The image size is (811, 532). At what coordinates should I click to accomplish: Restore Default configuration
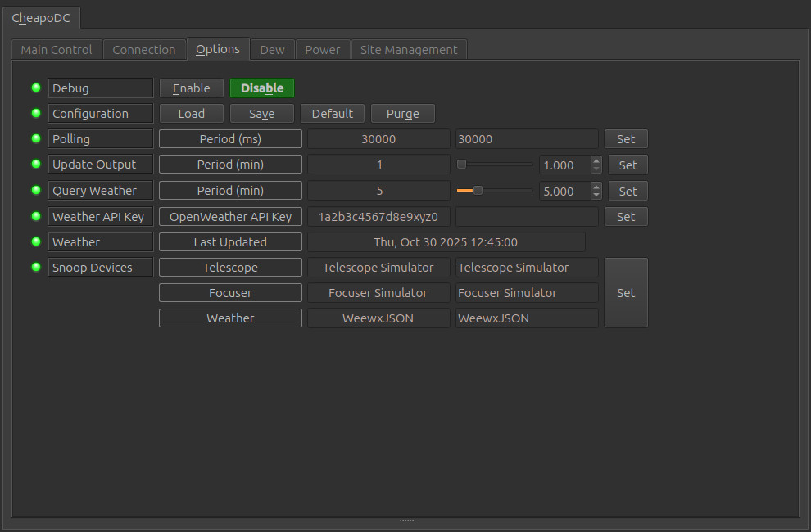[332, 113]
